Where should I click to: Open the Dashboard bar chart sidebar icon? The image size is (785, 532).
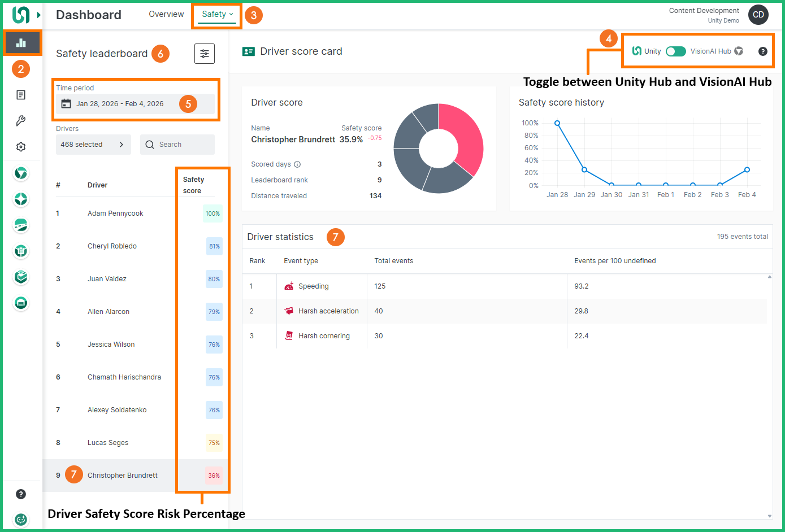(21, 43)
